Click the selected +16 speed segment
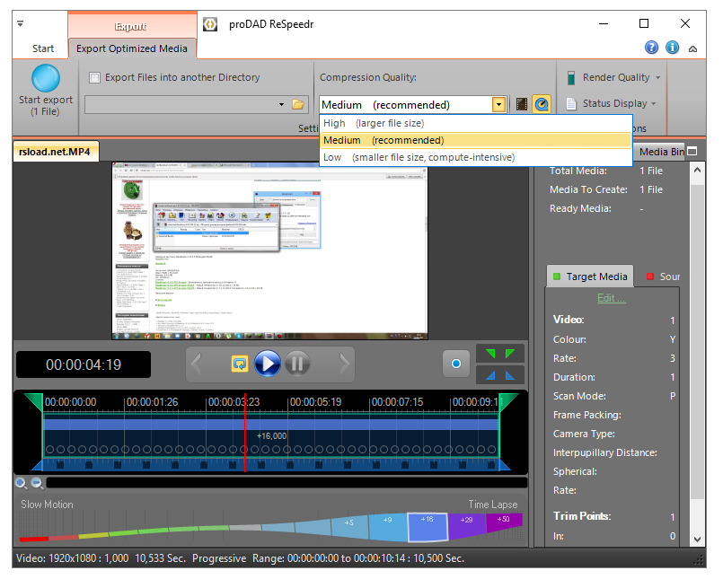Image resolution: width=723 pixels, height=588 pixels. coord(428,527)
